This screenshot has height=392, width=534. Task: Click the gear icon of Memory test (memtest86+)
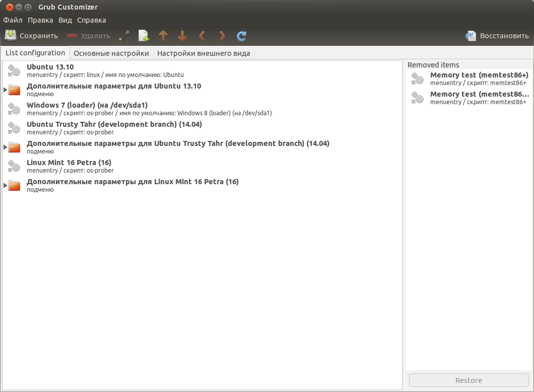click(x=417, y=79)
